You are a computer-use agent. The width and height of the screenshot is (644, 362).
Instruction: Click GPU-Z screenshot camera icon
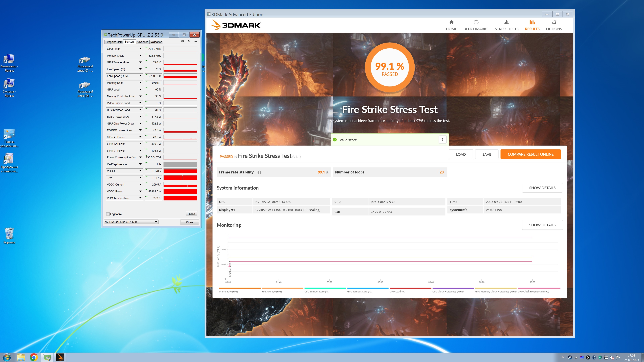tap(183, 41)
